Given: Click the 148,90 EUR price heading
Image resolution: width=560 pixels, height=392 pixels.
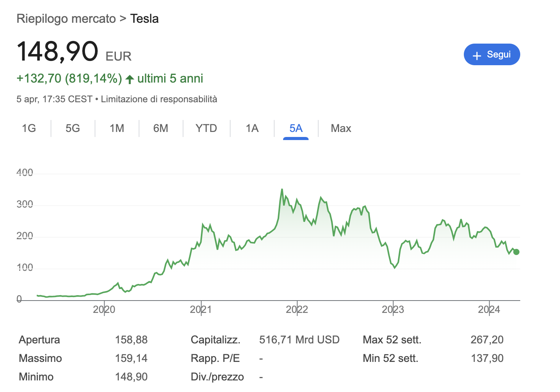Looking at the screenshot, I should click(x=74, y=52).
